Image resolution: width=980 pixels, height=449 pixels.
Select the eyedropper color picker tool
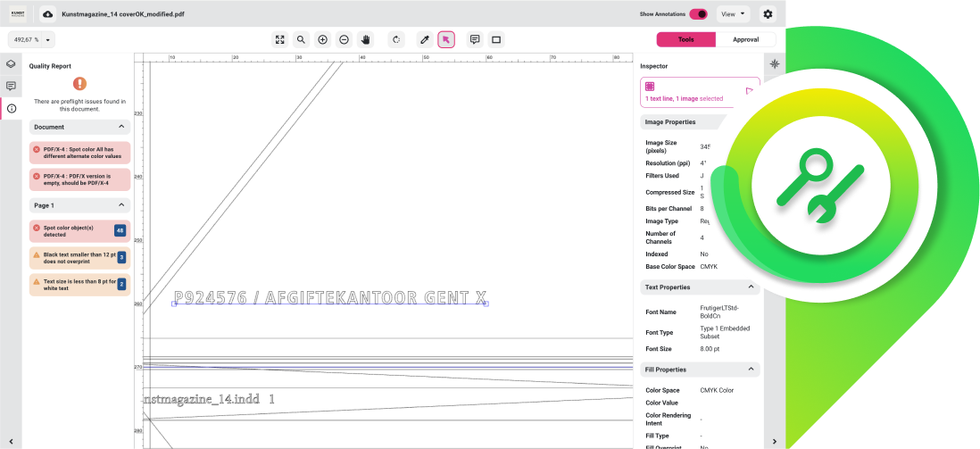pyautogui.click(x=425, y=40)
